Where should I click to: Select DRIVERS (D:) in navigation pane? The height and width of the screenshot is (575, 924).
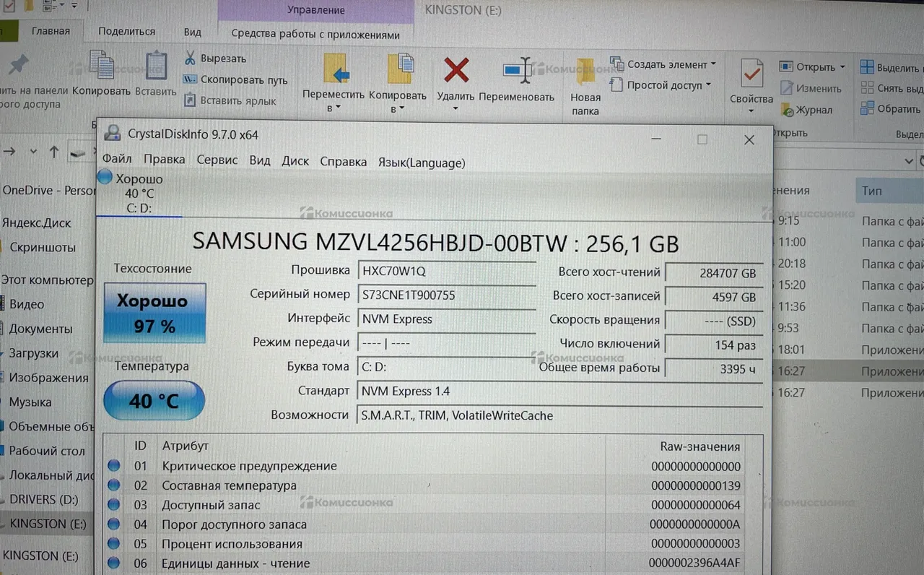tap(43, 499)
